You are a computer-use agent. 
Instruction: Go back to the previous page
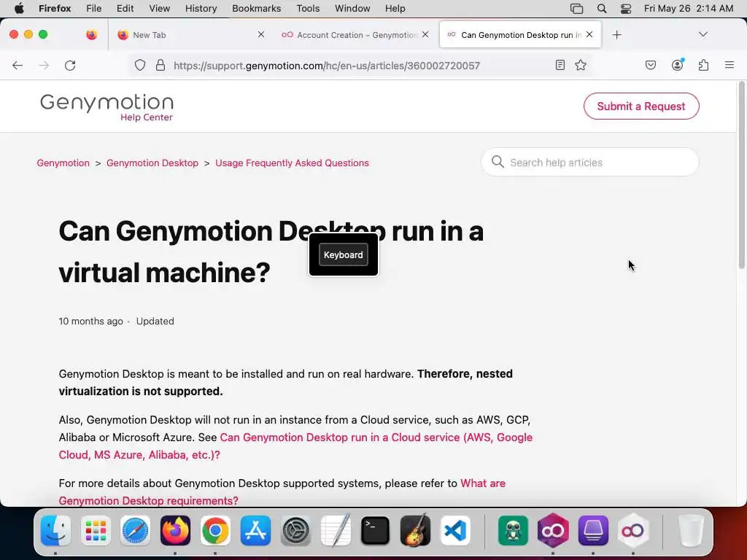tap(18, 65)
